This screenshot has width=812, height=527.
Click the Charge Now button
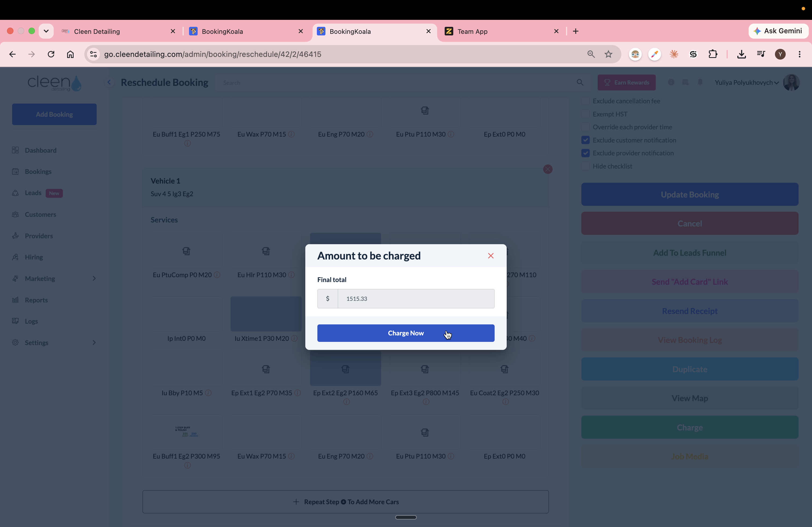click(x=406, y=333)
